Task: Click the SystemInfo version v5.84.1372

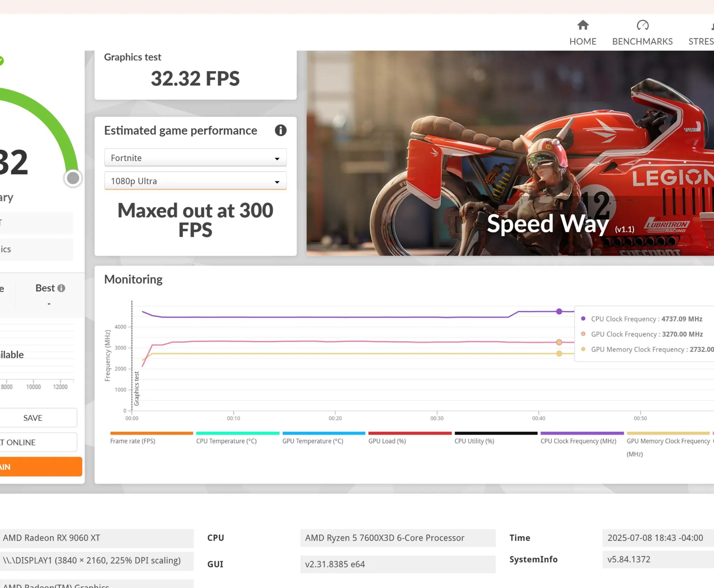Action: pyautogui.click(x=658, y=559)
